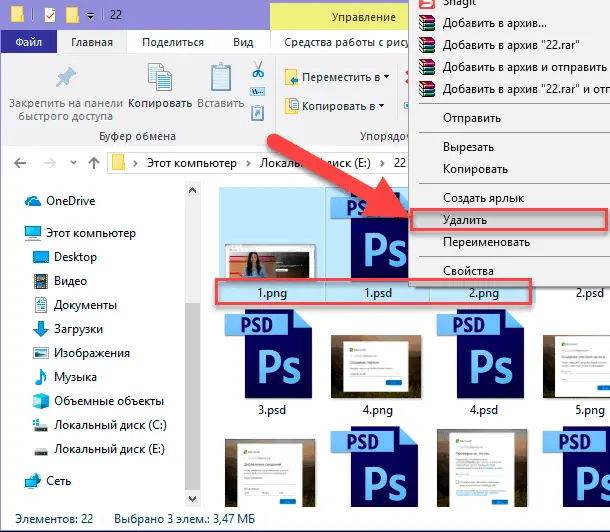
Task: Select Локальный диск (E:) in navigation pane
Action: click(x=99, y=449)
